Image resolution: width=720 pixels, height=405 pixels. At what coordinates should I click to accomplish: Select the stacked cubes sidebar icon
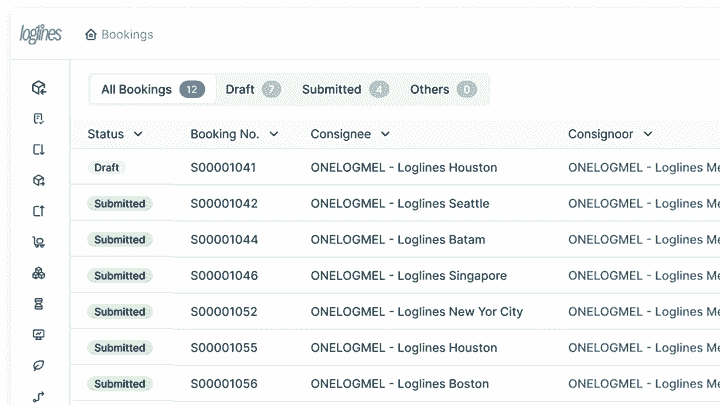[x=39, y=273]
